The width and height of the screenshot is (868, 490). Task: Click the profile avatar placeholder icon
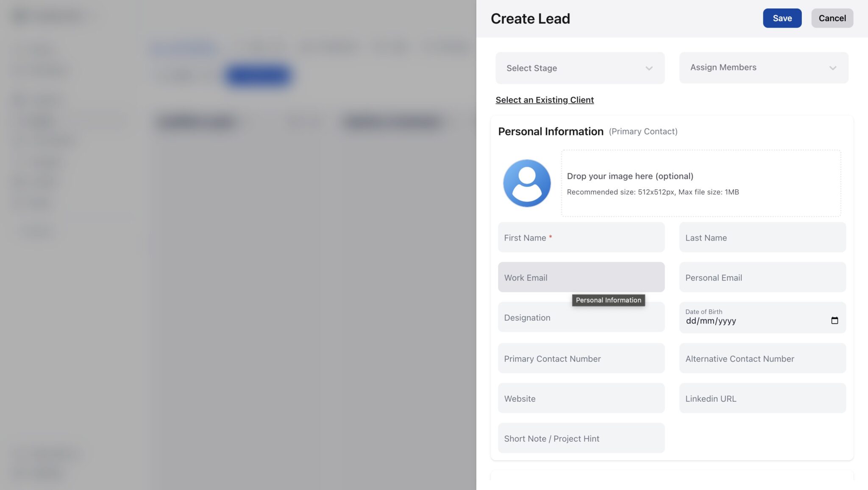[x=527, y=183]
